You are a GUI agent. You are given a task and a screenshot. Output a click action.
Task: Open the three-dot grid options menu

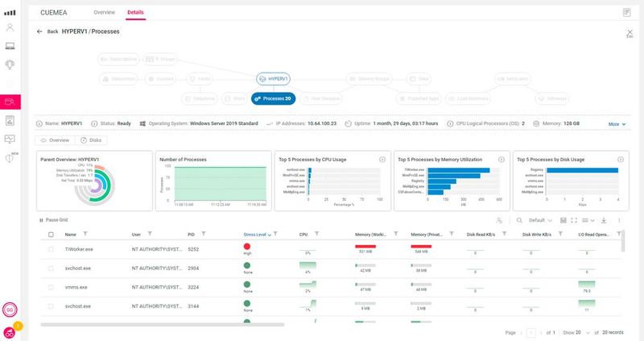pyautogui.click(x=618, y=220)
